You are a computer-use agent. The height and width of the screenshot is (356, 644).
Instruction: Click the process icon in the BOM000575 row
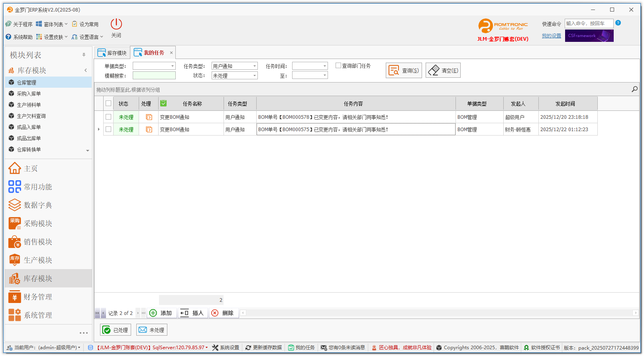click(x=149, y=130)
